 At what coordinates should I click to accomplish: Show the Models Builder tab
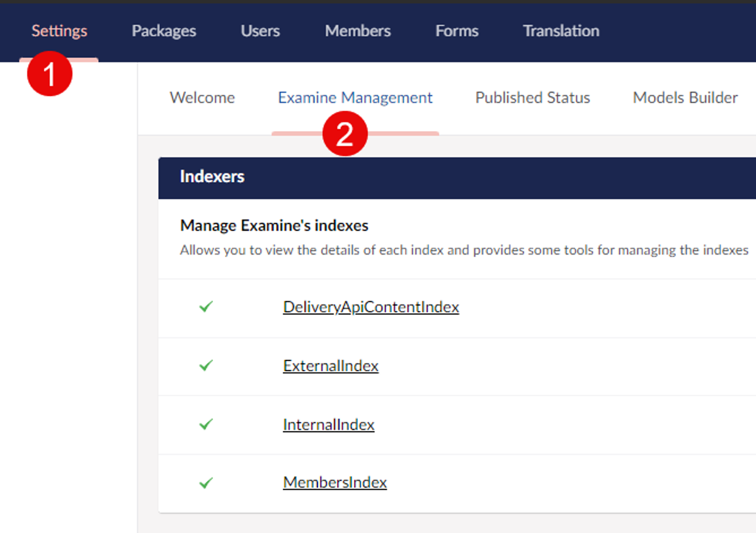(685, 98)
